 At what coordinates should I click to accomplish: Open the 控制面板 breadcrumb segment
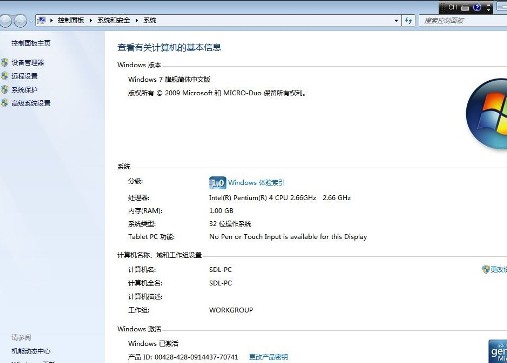tap(71, 20)
